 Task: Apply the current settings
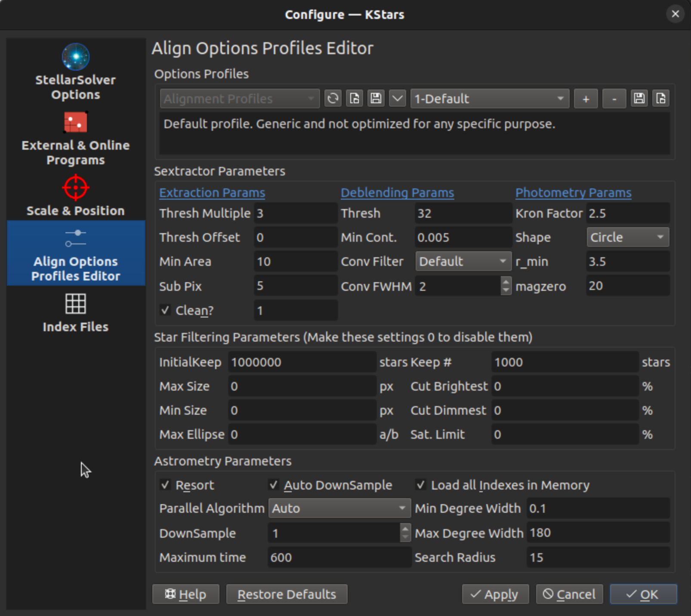point(495,594)
